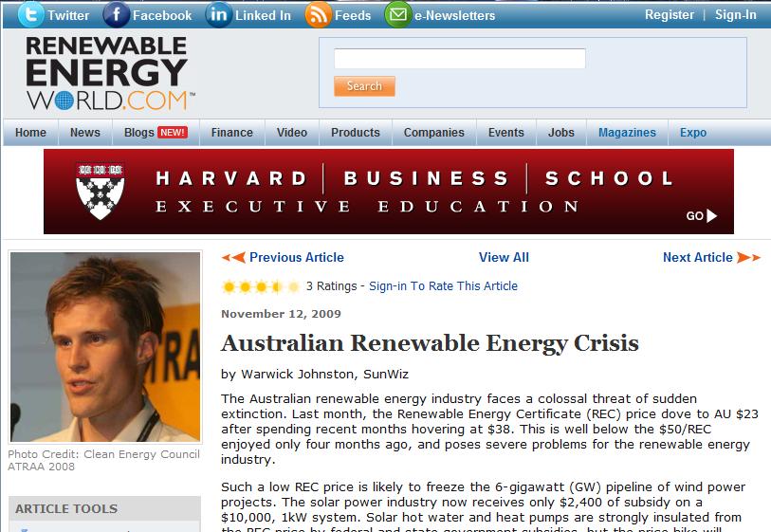
Task: Open the orange RSS Feeds icon
Action: (318, 15)
